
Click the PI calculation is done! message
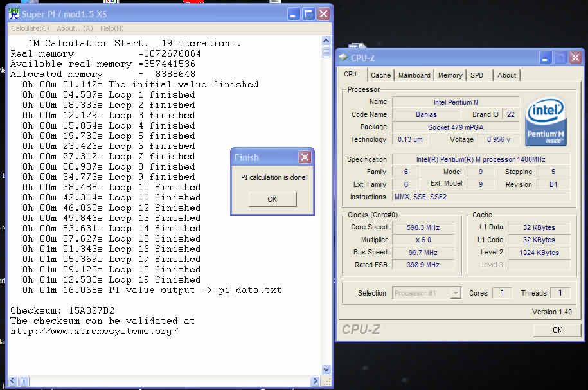[274, 177]
